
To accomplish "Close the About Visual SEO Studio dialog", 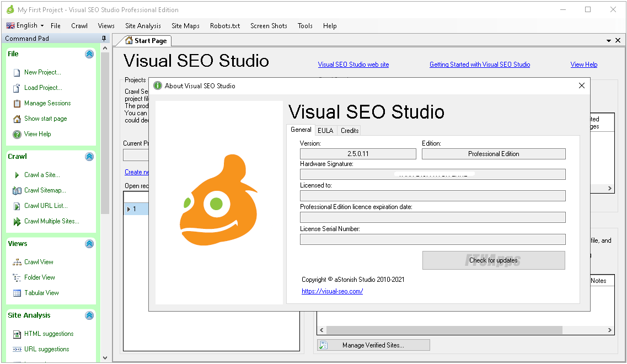I will [x=581, y=85].
